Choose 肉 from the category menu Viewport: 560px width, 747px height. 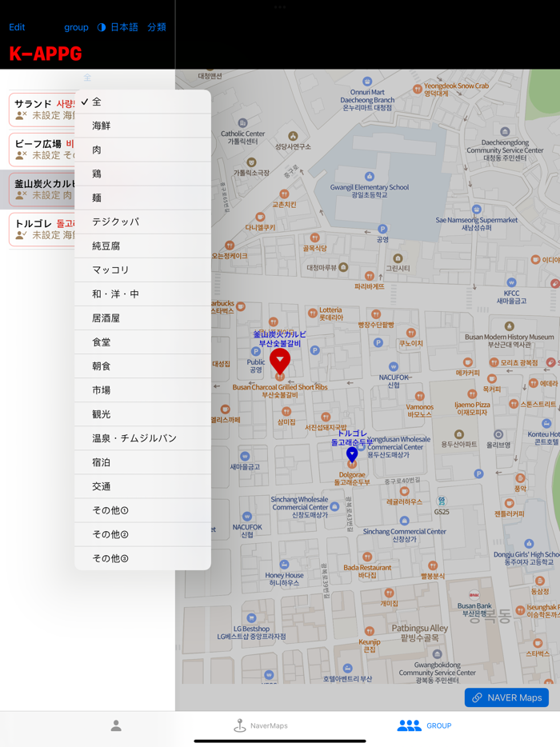(x=142, y=150)
